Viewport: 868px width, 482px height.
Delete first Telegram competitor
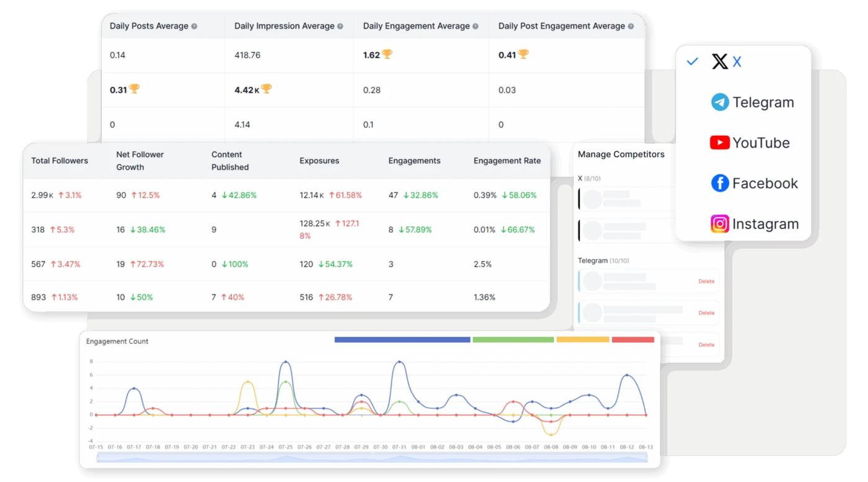click(706, 282)
